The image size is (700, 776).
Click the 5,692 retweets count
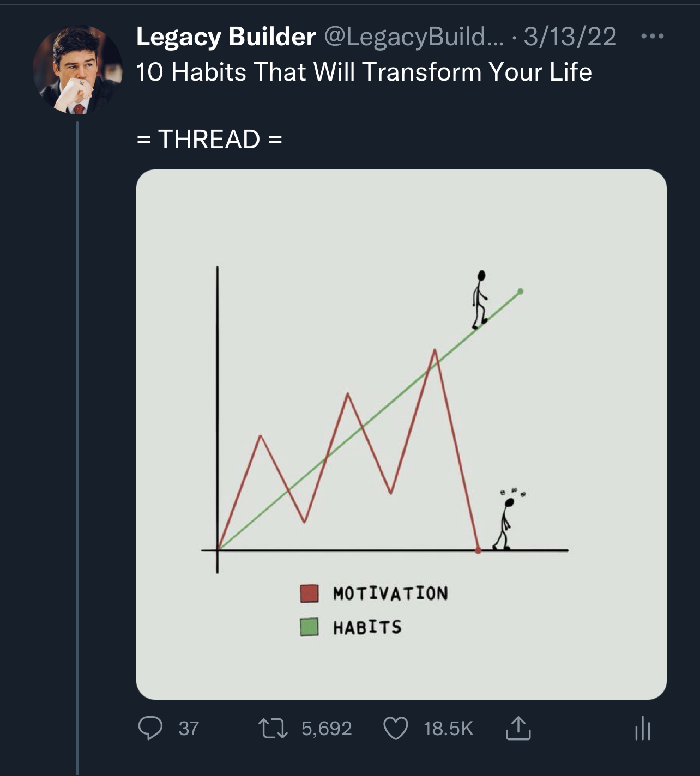(x=327, y=728)
